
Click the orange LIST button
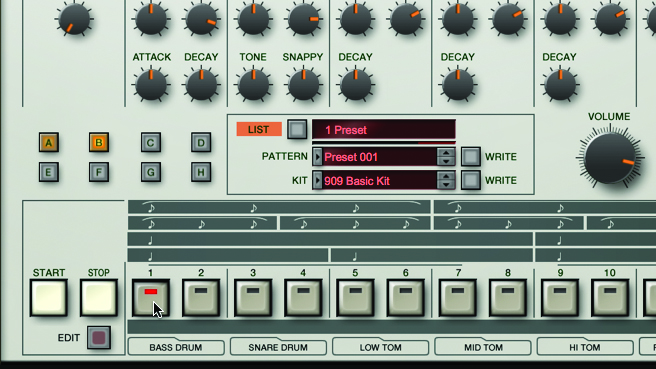point(259,129)
